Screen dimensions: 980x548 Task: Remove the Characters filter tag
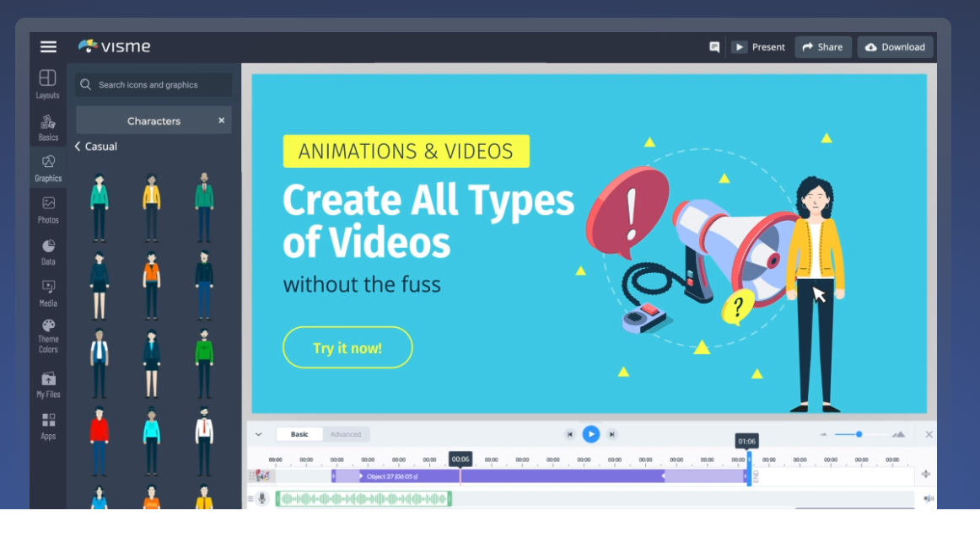pyautogui.click(x=221, y=121)
